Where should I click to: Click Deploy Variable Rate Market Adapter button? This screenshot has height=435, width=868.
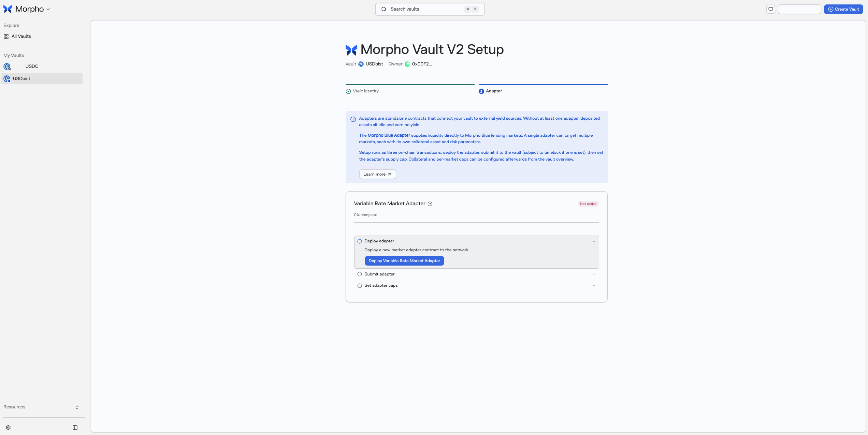(x=404, y=261)
